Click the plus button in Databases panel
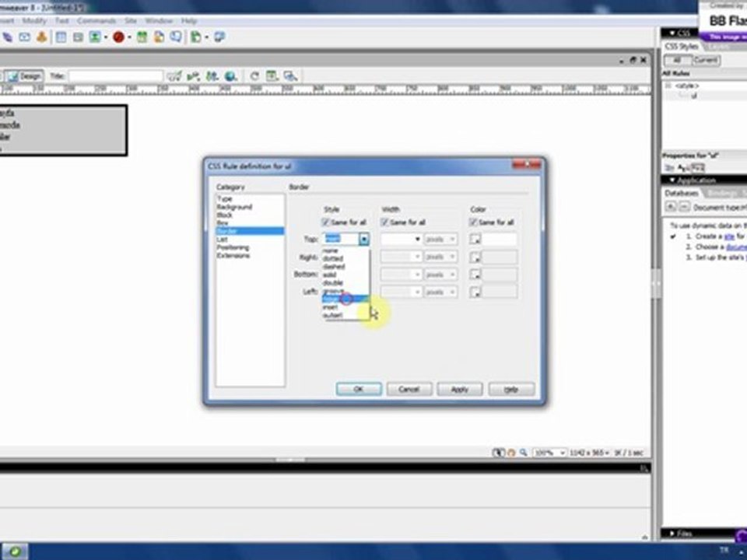 tap(670, 207)
